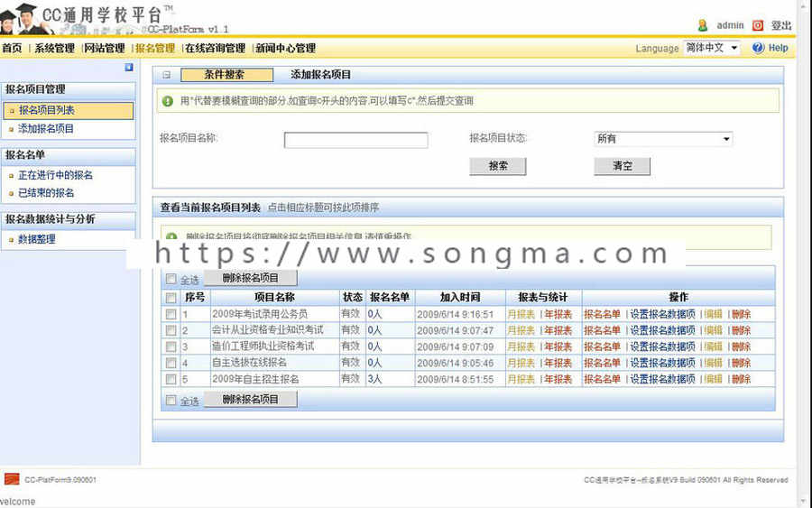This screenshot has width=812, height=508.
Task: Tick the bottom 全选 checkbox
Action: click(171, 401)
